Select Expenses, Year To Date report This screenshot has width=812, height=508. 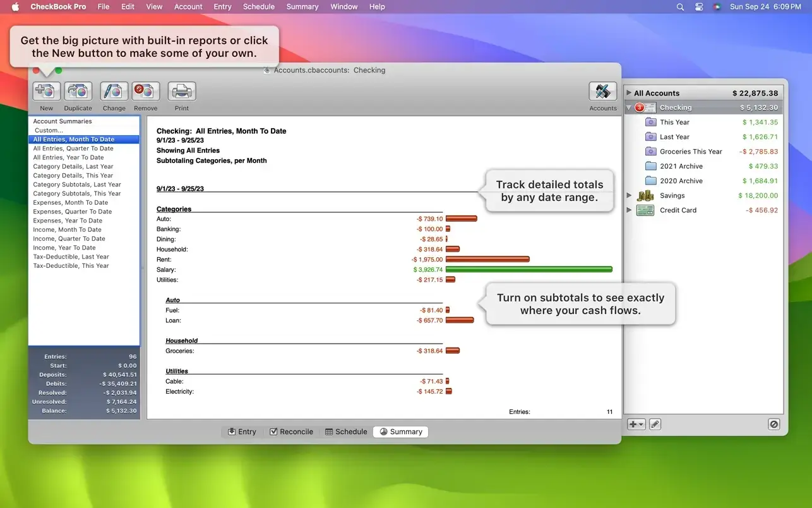[x=68, y=221]
